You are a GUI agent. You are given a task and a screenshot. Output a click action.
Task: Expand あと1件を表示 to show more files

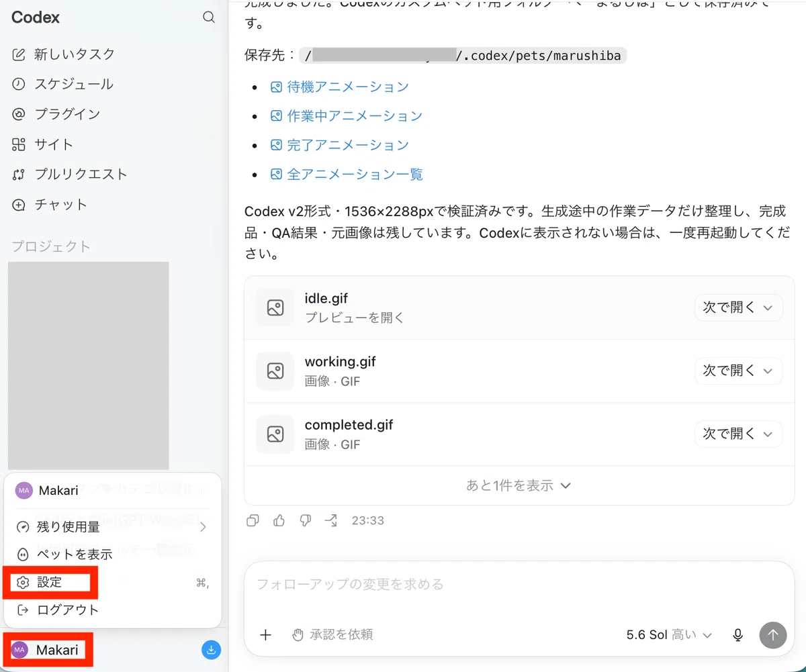tap(519, 485)
